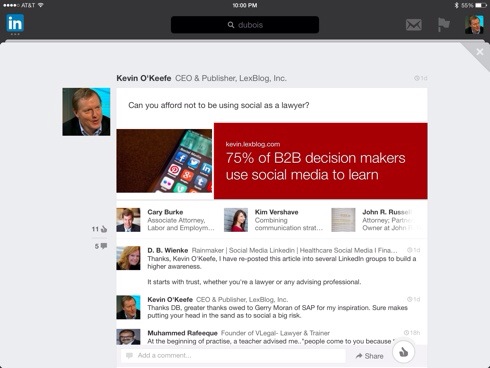Like the post with thumbs-up button
490x368 pixels.
click(403, 352)
